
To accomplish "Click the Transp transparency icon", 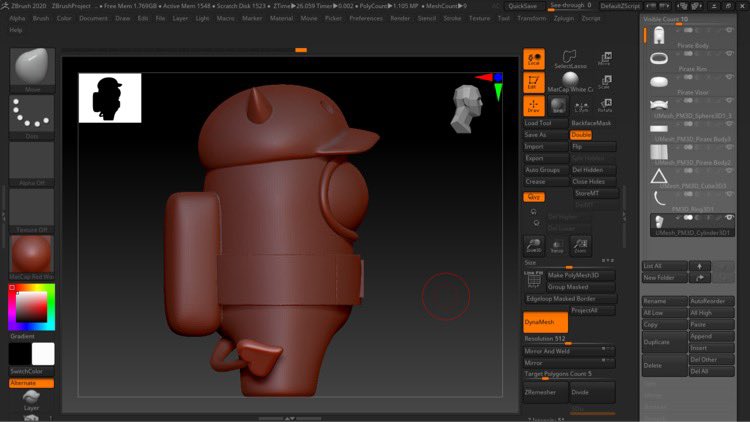I will pos(557,246).
